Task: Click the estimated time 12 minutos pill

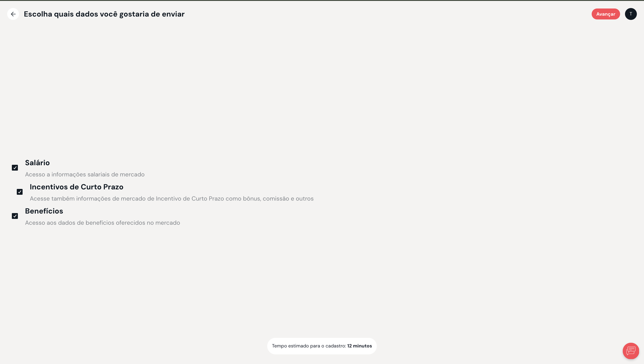Action: (322, 346)
